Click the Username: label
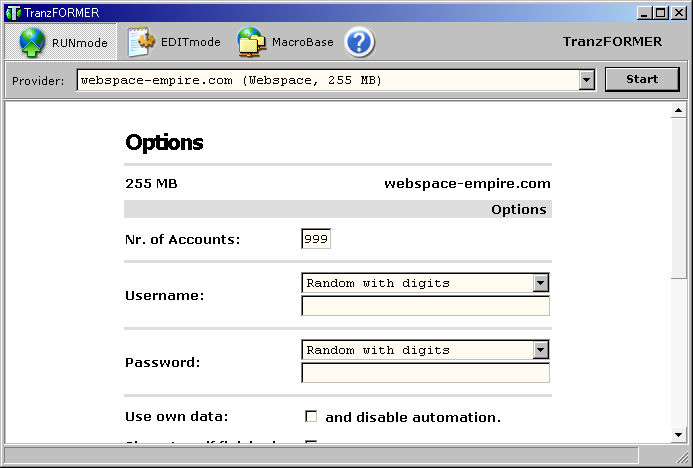693x468 pixels. (x=164, y=295)
